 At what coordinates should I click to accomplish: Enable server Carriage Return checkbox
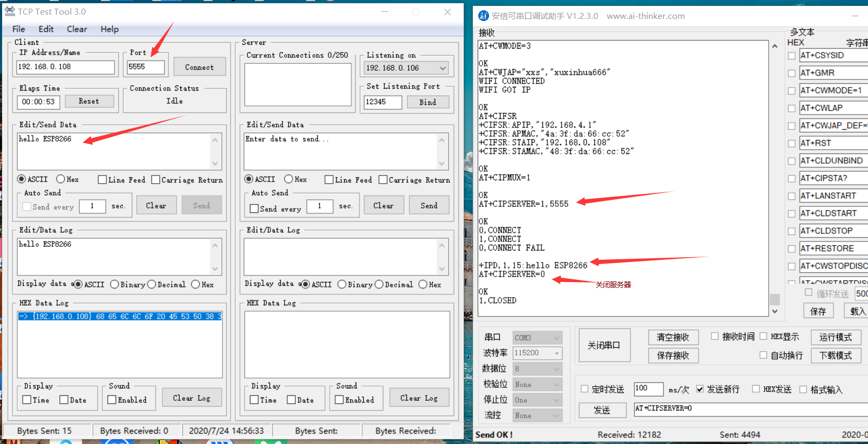click(x=383, y=180)
